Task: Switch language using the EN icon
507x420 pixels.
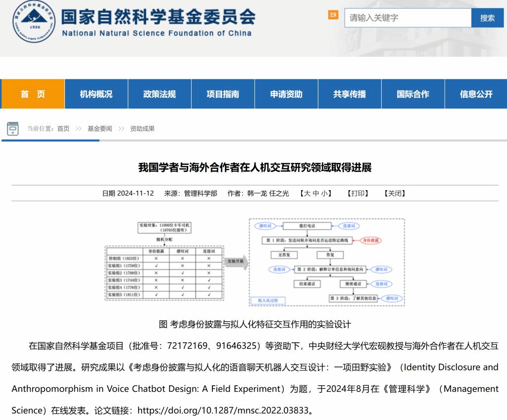Action: 333,16
